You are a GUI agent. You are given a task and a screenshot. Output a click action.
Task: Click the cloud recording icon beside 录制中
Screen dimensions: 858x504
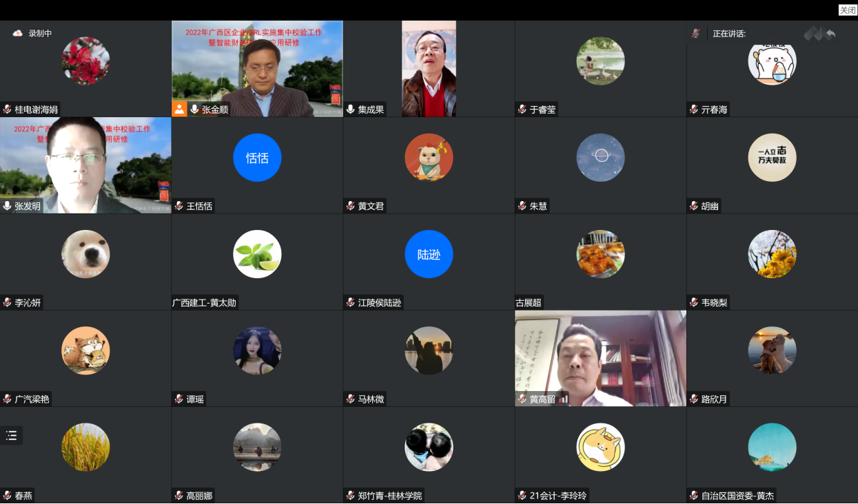click(x=18, y=33)
